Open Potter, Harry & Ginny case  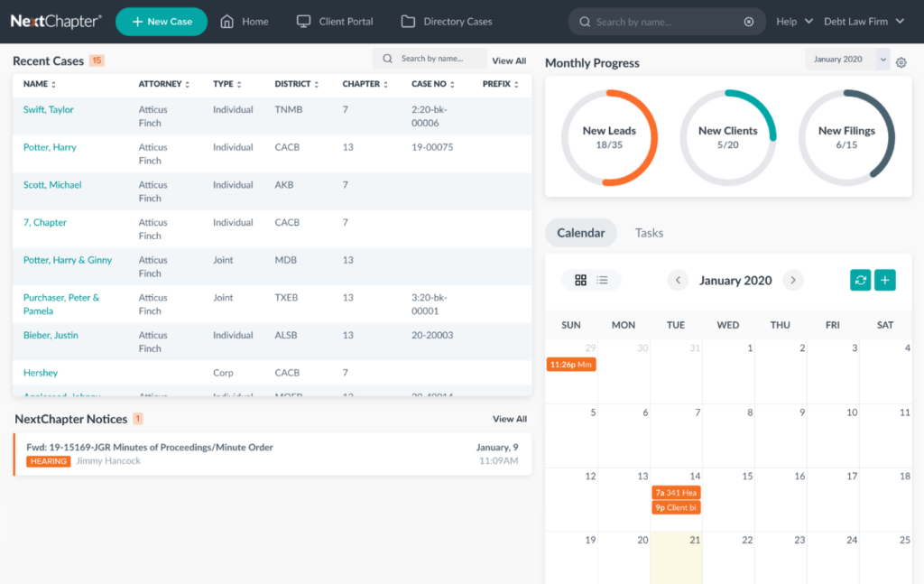(67, 260)
